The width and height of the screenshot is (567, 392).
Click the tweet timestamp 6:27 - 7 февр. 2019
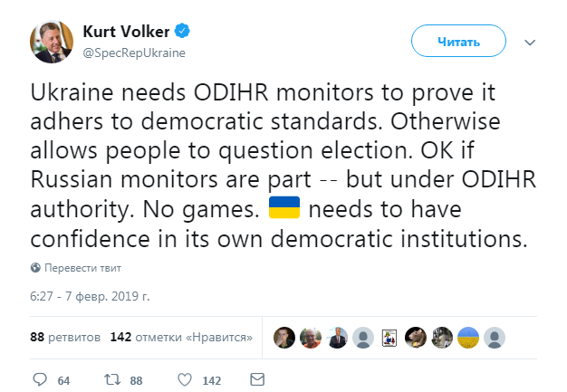(91, 297)
